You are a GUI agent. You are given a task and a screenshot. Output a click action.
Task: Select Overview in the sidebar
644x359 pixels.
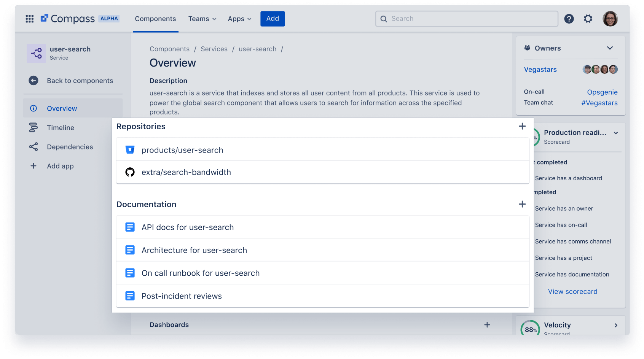tap(62, 108)
